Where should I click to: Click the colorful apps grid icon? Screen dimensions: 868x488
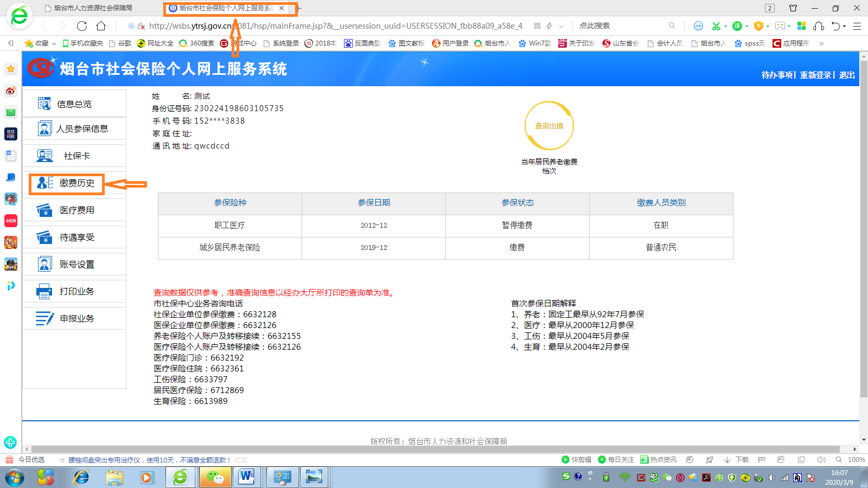802,26
